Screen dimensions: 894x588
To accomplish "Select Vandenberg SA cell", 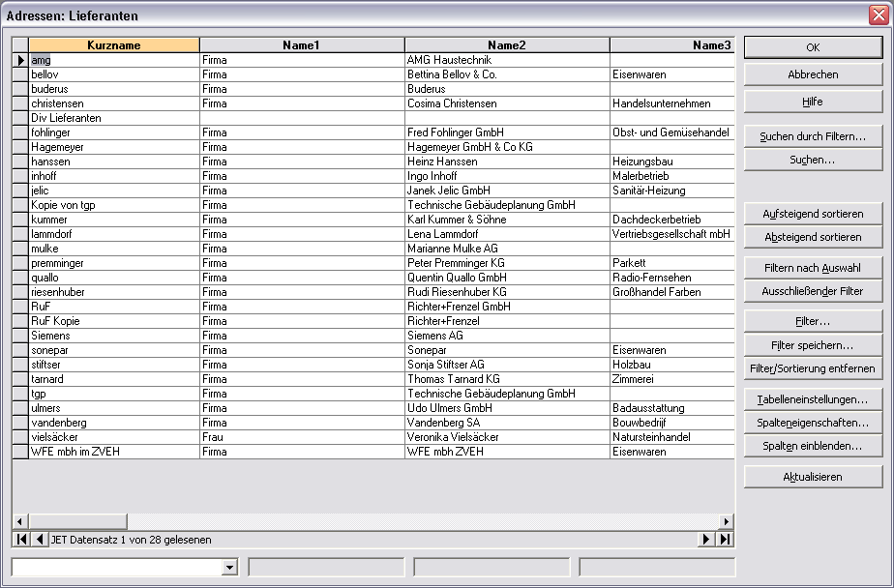I will tap(507, 423).
